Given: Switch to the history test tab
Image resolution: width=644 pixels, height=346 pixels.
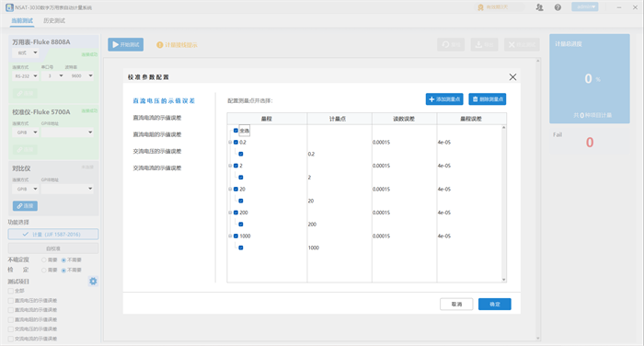Looking at the screenshot, I should click(x=54, y=20).
